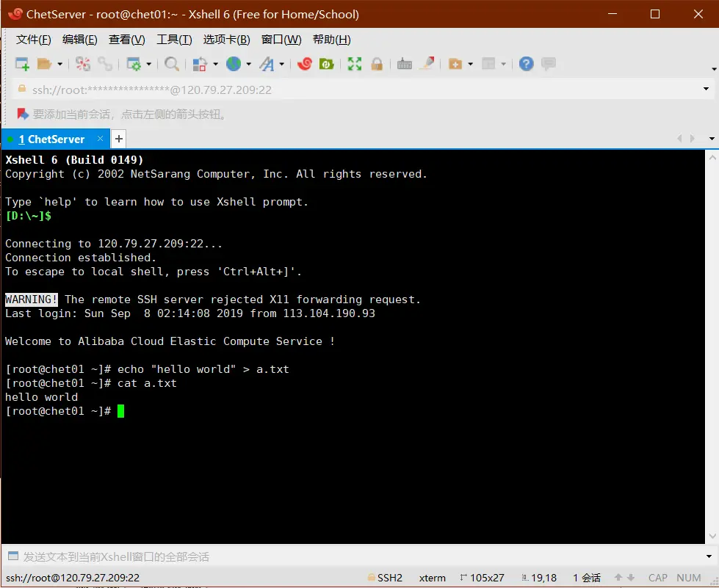Expand the Properties icon dropdown arrow
The height and width of the screenshot is (588, 719).
pos(148,64)
